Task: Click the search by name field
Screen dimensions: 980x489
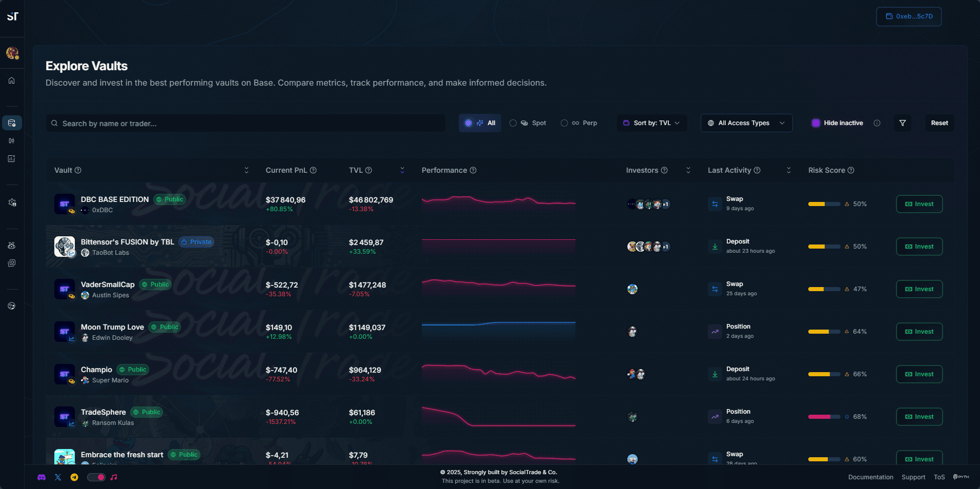Action: click(x=246, y=123)
